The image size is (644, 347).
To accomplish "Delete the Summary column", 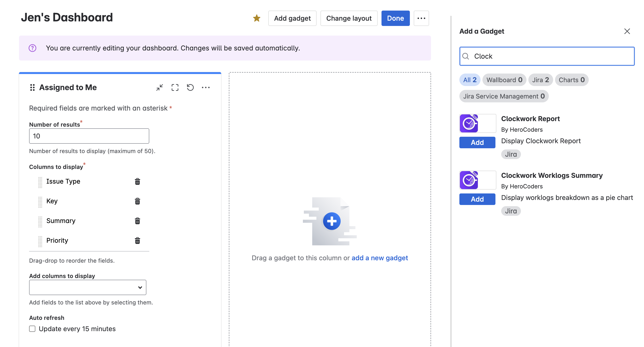I will 137,221.
